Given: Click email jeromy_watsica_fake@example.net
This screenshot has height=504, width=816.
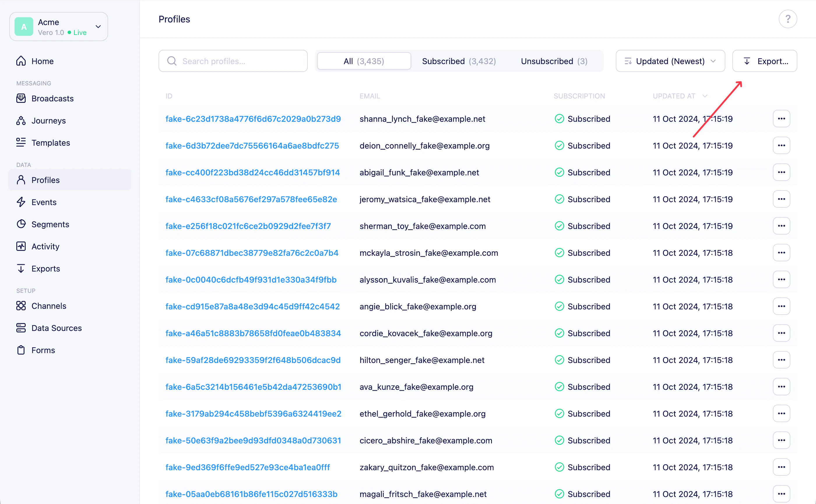Looking at the screenshot, I should (x=425, y=199).
